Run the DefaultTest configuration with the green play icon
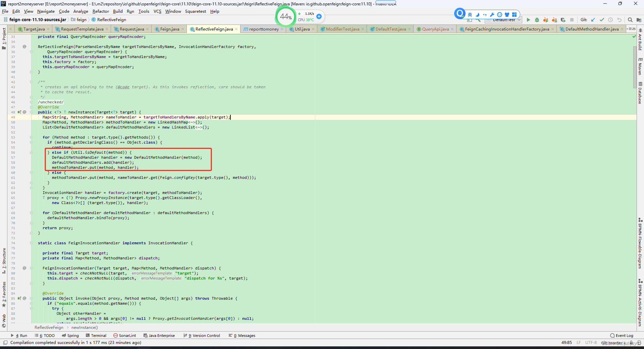Viewport: 644px width, 349px height. 529,20
